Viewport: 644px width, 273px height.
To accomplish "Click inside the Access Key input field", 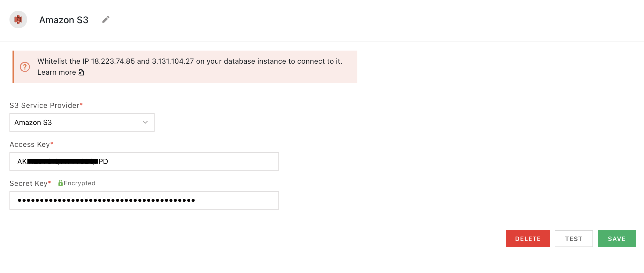I will pyautogui.click(x=144, y=161).
